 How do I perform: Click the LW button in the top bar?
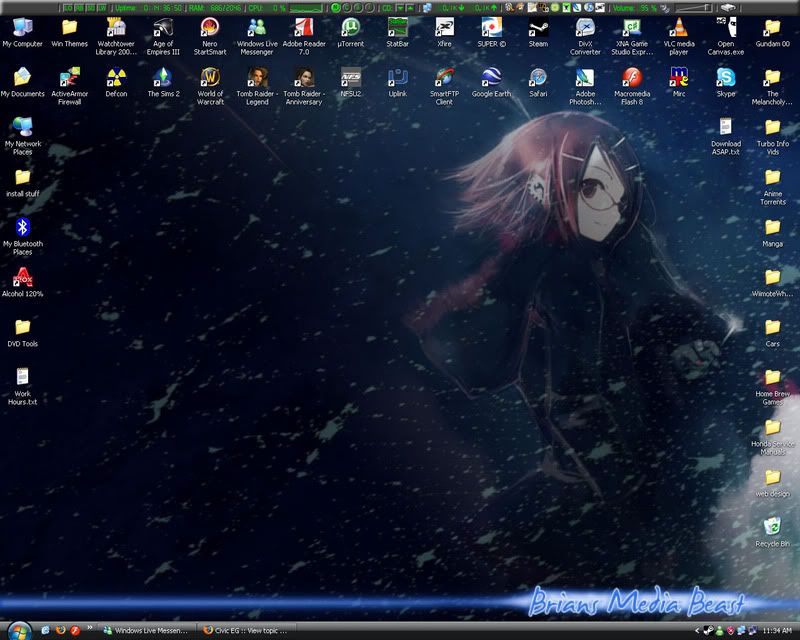[102, 8]
